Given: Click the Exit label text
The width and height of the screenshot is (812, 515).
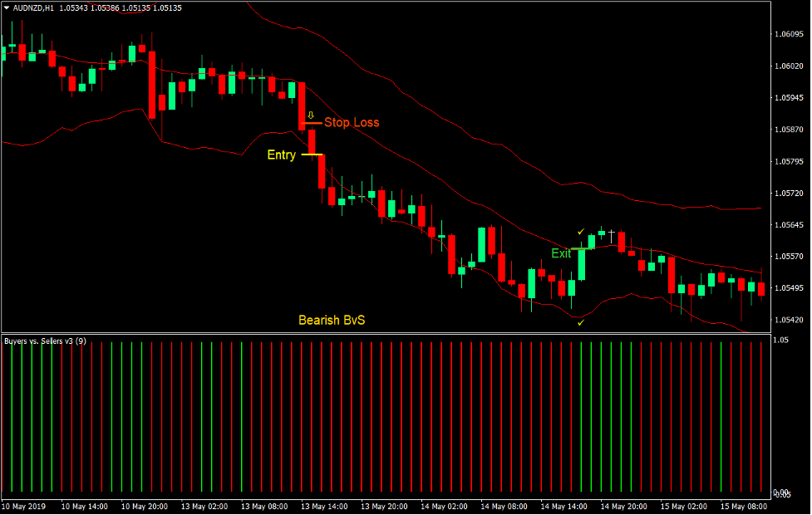Looking at the screenshot, I should [x=562, y=253].
